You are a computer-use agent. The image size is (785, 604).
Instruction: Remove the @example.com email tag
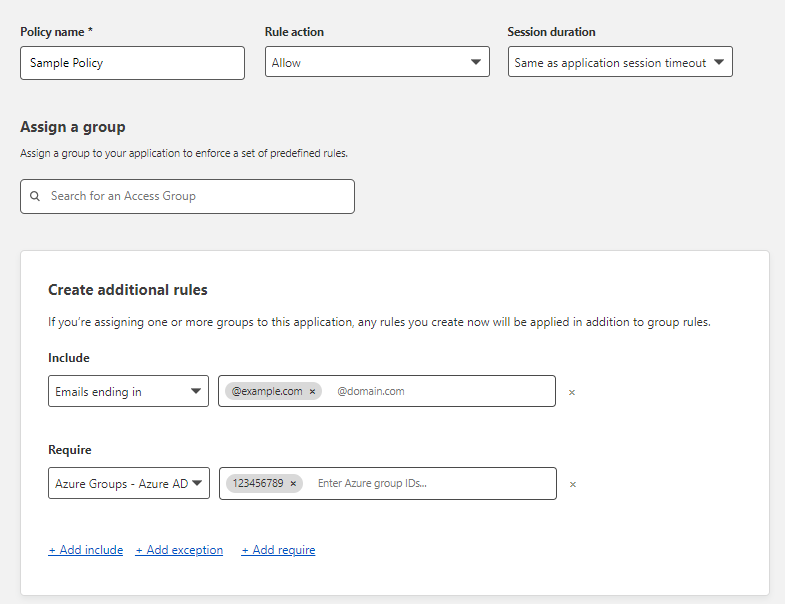[x=312, y=392]
